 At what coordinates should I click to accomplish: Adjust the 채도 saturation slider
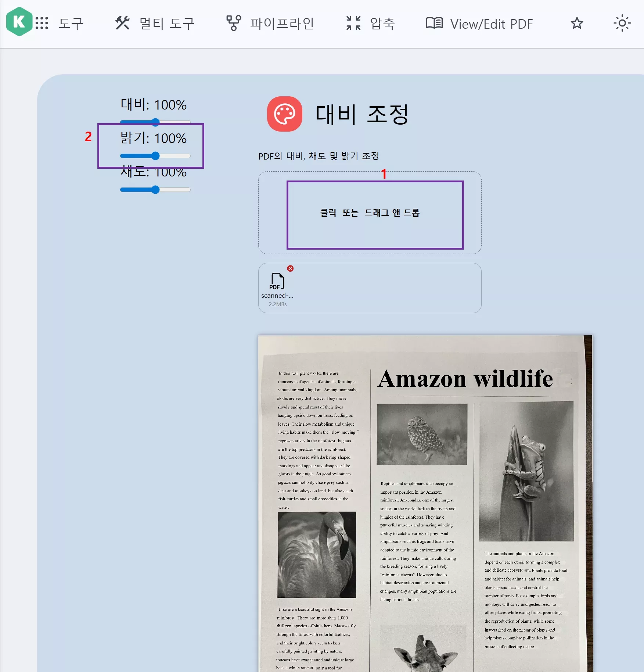pyautogui.click(x=156, y=189)
